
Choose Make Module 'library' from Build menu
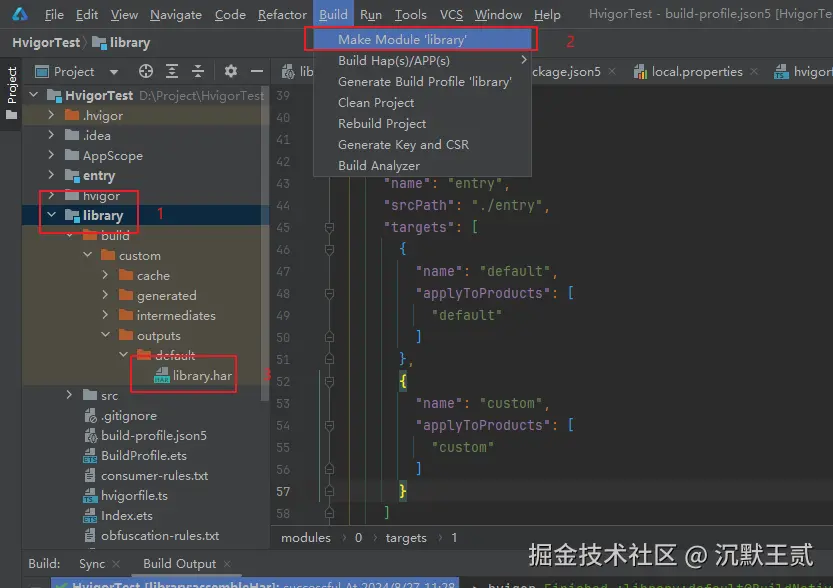422,40
